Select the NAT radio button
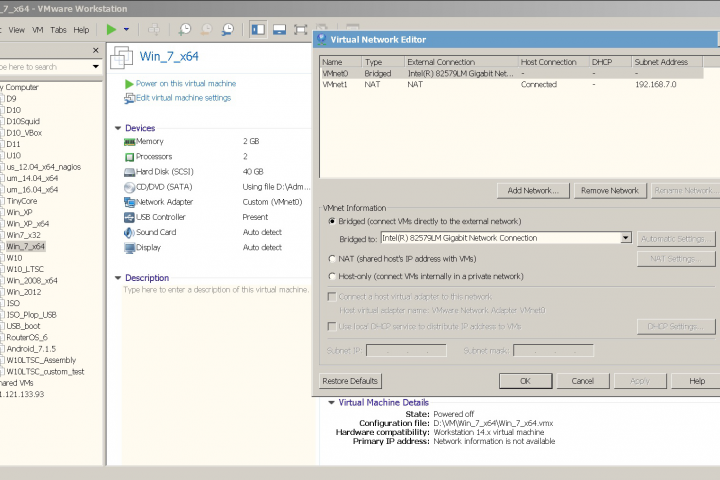This screenshot has height=480, width=720. (332, 259)
